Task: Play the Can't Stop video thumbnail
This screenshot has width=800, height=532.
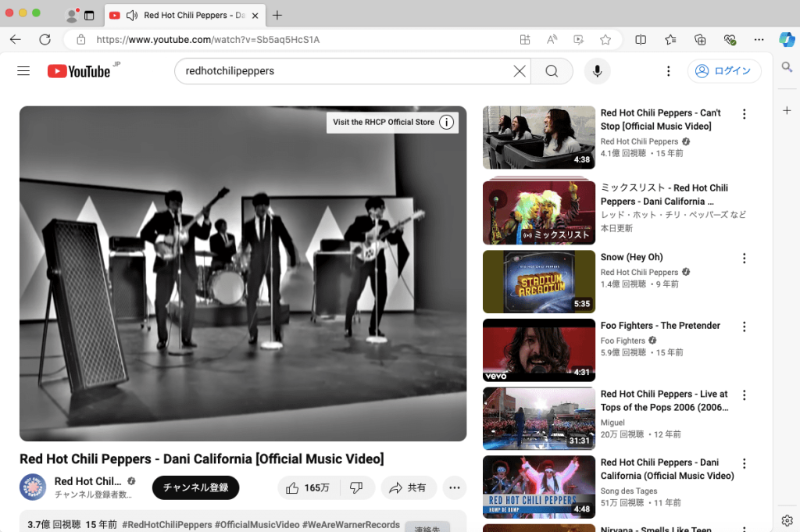Action: tap(538, 137)
